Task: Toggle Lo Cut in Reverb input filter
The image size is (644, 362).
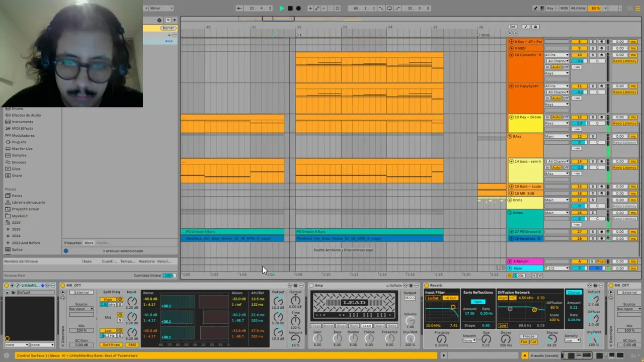Action: coord(433,298)
